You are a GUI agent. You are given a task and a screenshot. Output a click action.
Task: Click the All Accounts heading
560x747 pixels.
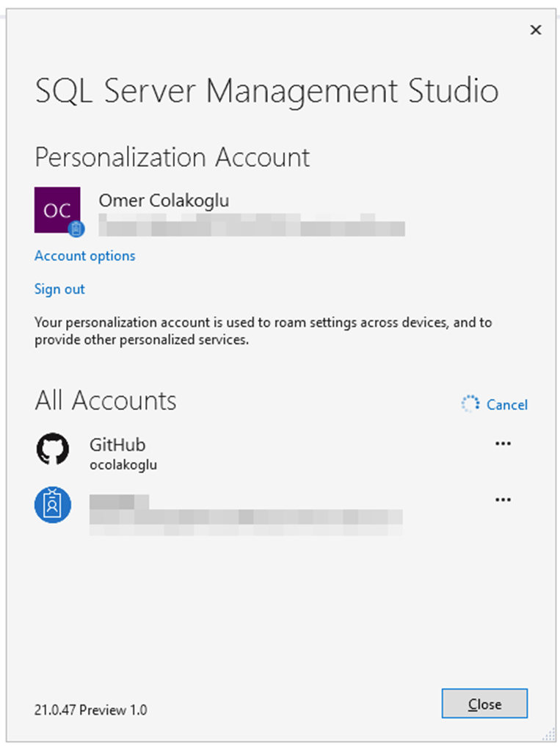click(x=106, y=400)
